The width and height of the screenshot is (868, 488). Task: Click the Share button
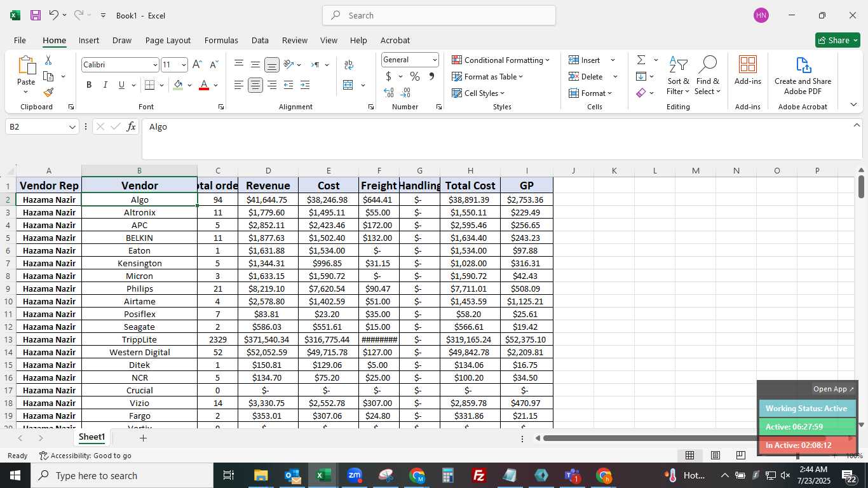point(837,40)
